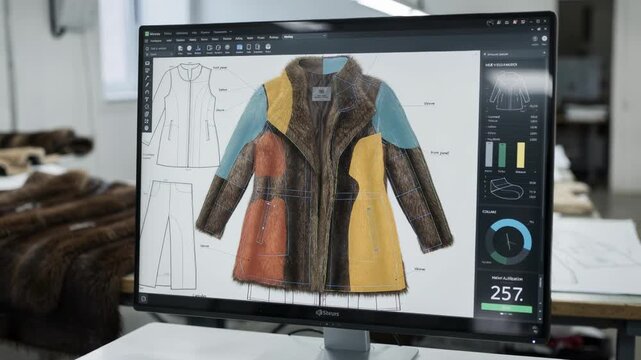Click the "front panel" annotation right of coat
Screen dimensions: 641x360
click(440, 153)
